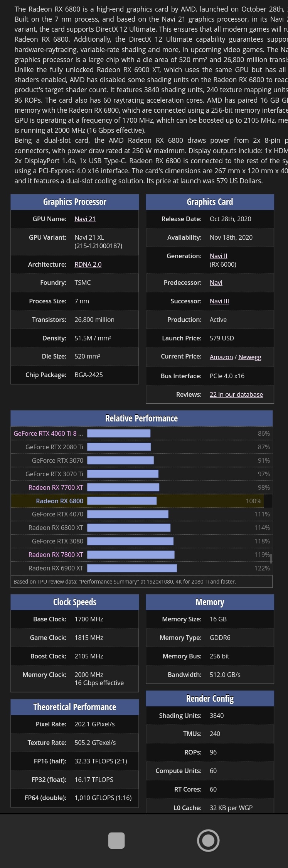Click the Radeon RX 6900 XT performance bar

click(x=132, y=568)
